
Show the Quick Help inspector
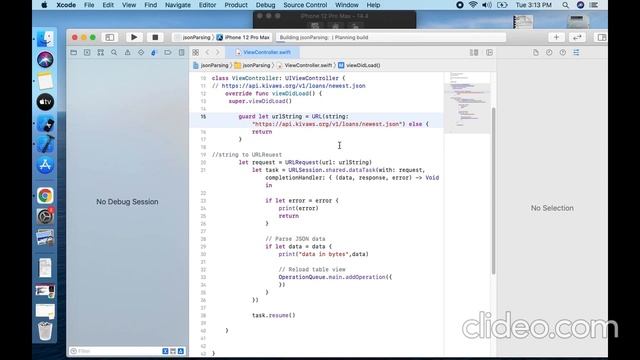coord(562,52)
